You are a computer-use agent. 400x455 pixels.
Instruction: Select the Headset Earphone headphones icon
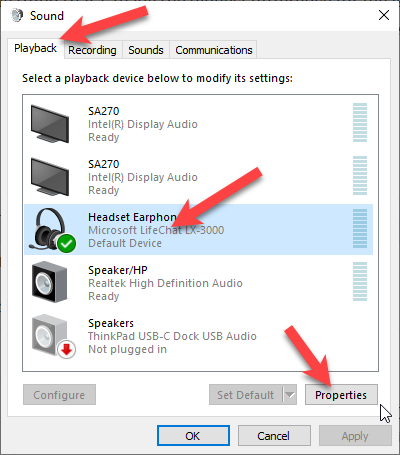pos(52,230)
